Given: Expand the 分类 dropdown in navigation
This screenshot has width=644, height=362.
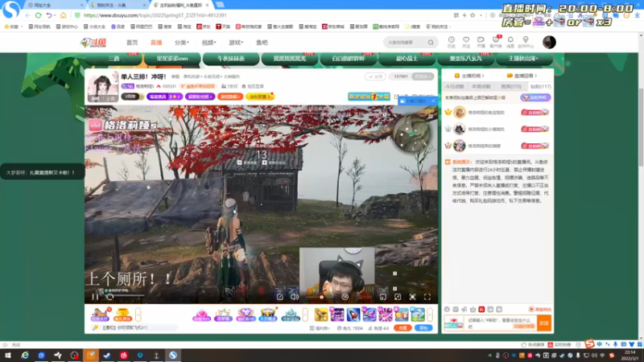Looking at the screenshot, I should (182, 43).
